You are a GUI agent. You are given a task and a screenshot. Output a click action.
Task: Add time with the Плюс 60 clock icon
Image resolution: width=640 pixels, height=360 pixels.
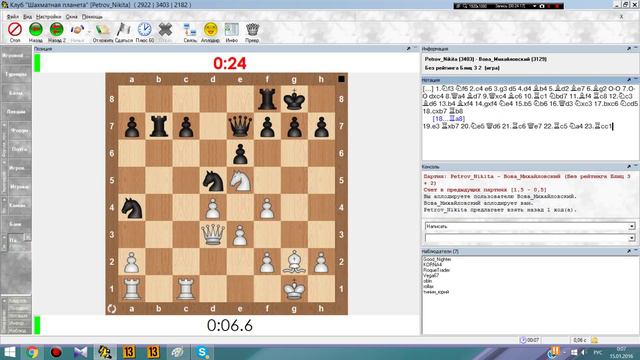pyautogui.click(x=144, y=30)
